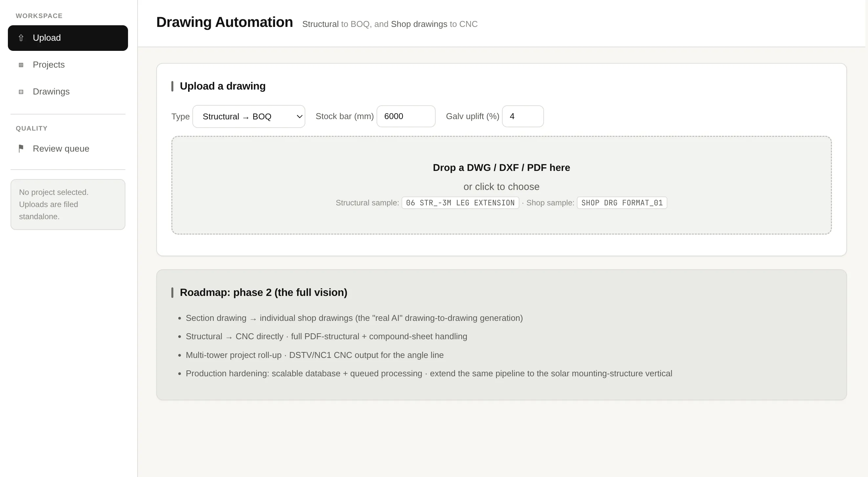Click the 'Drawing Automation' page title
The width and height of the screenshot is (868, 477).
[x=225, y=22]
